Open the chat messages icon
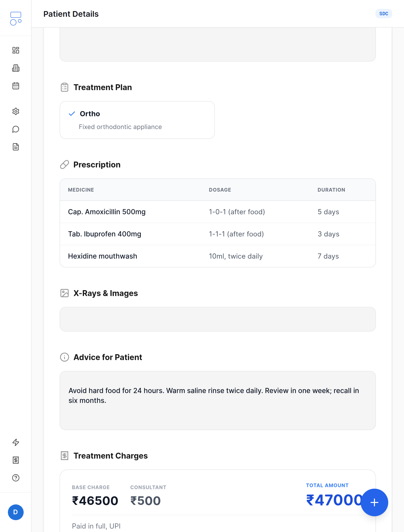Viewport: 404px width, 532px height. point(16,129)
